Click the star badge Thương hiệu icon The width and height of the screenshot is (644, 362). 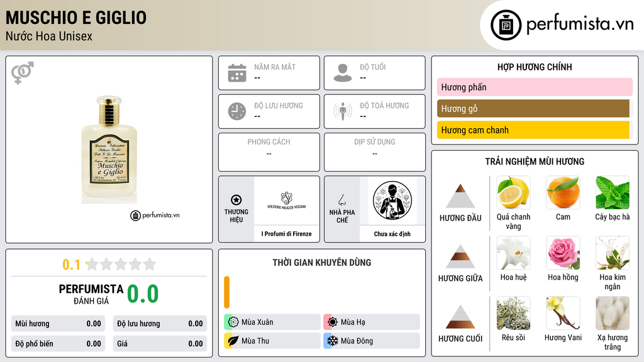(x=236, y=200)
